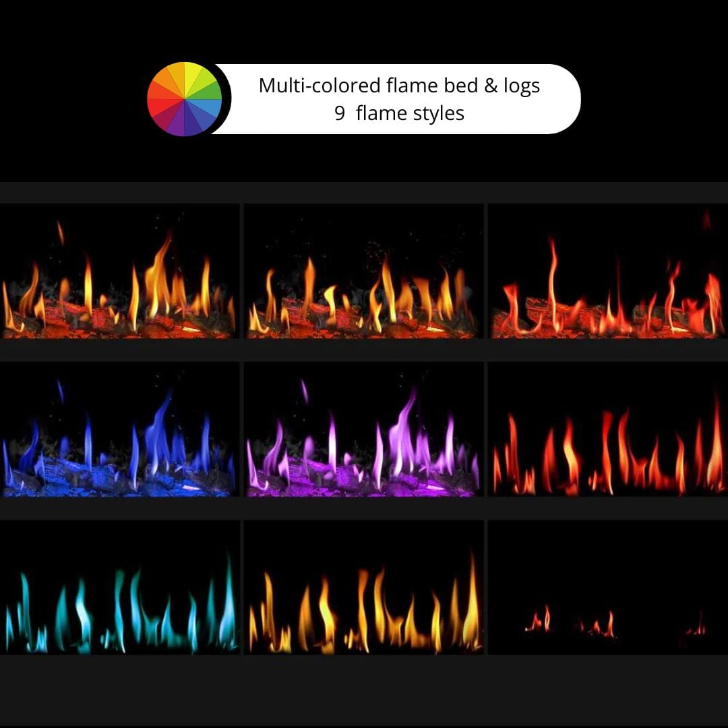The image size is (728, 728).
Task: Click the "Multi-colored flame bed & logs" text
Action: [x=399, y=86]
